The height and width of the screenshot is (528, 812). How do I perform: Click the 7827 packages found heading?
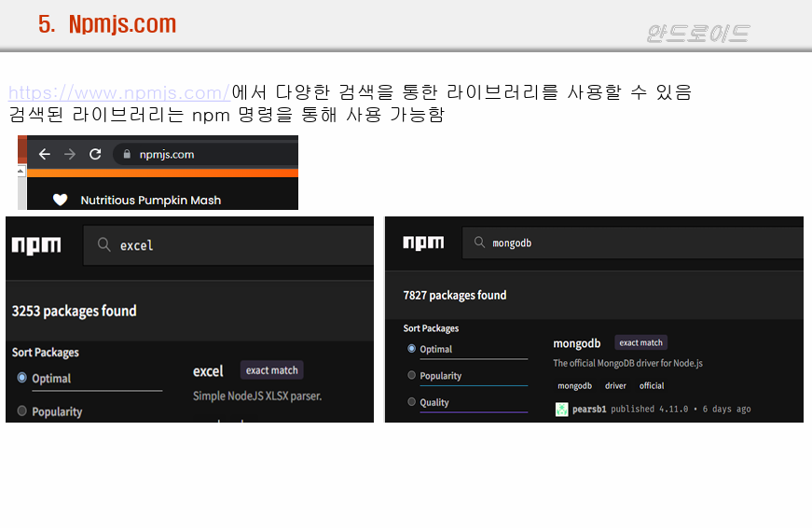[455, 296]
